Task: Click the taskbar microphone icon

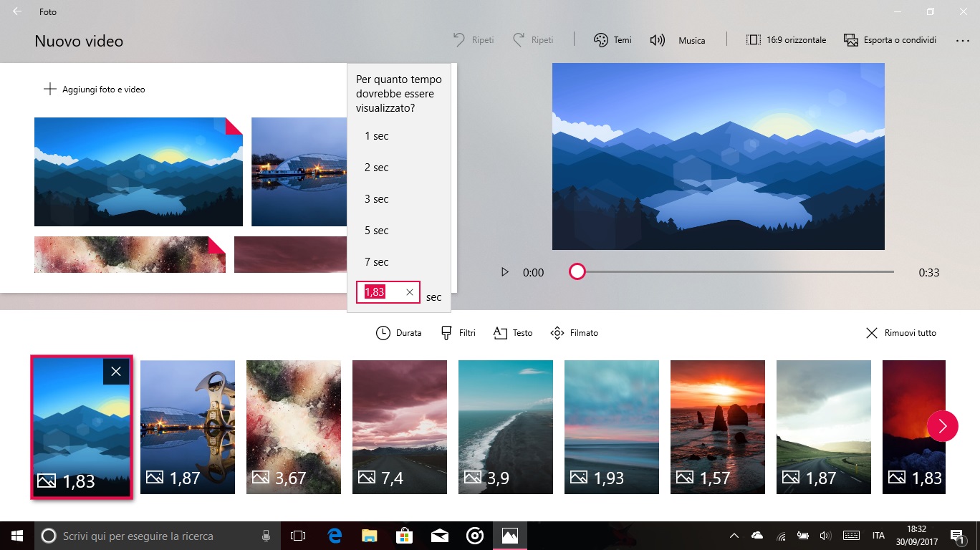Action: [x=266, y=536]
